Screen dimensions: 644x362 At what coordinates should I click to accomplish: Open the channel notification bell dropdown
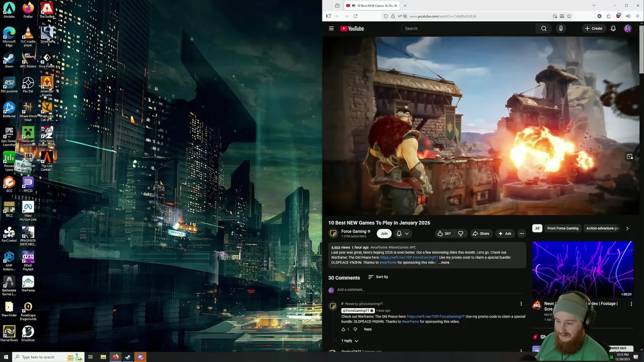[x=403, y=233]
